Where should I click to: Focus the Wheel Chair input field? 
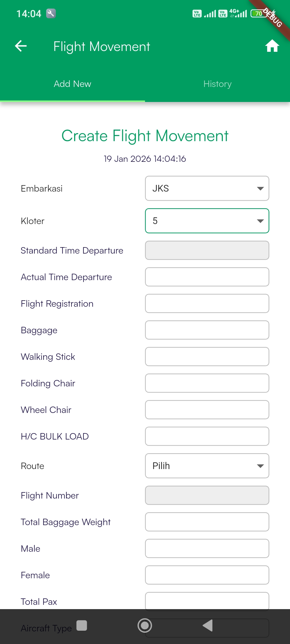[207, 410]
